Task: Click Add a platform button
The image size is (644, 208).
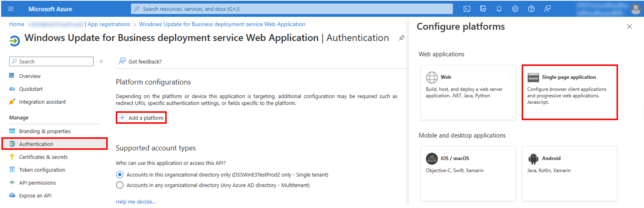Action: tap(141, 118)
